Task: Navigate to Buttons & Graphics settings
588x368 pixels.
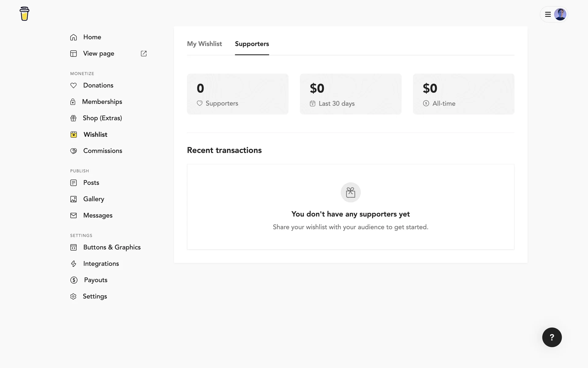Action: click(x=112, y=247)
